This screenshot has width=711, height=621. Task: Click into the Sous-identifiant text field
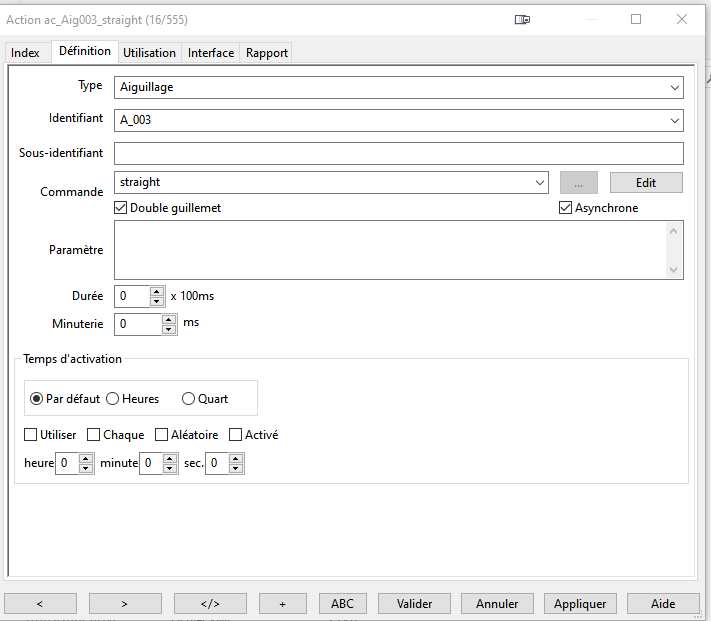click(x=398, y=153)
